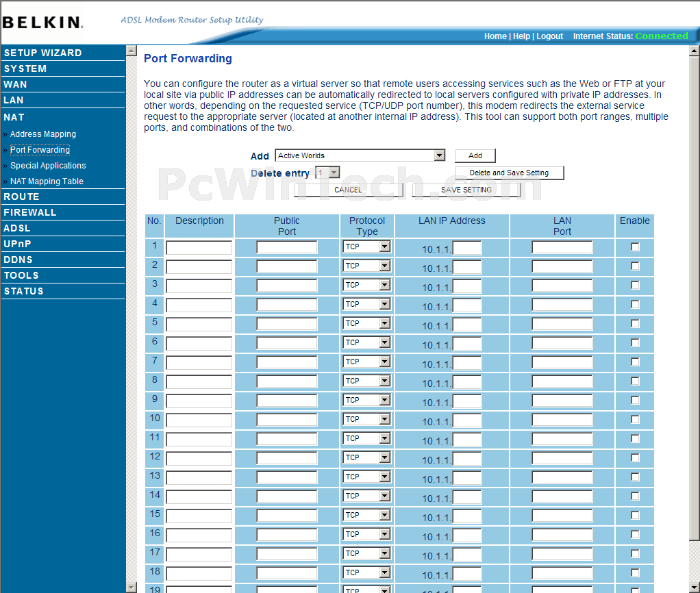Screen dimensions: 700x593
Task: Open the FIREWALL menu section
Action: click(30, 212)
